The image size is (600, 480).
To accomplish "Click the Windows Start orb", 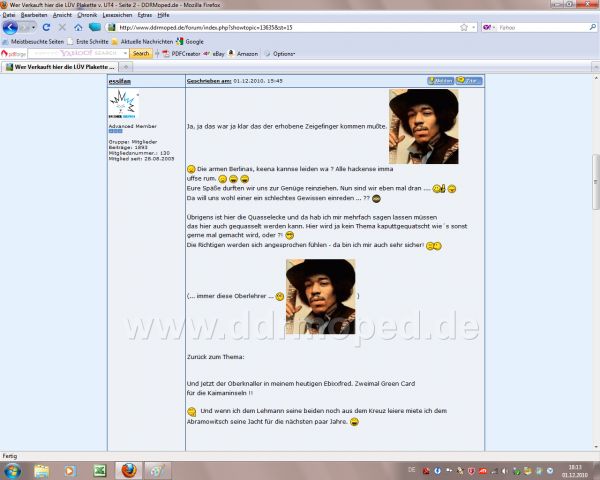I will pos(13,470).
